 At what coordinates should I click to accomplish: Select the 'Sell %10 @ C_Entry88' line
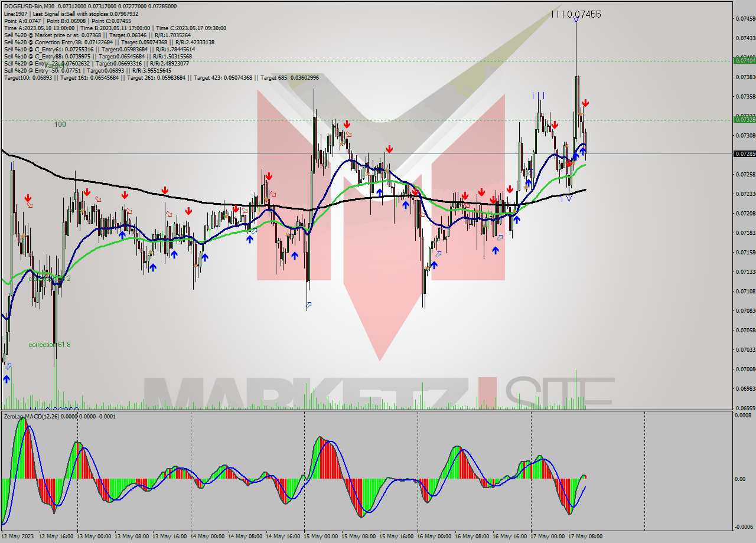click(x=97, y=56)
